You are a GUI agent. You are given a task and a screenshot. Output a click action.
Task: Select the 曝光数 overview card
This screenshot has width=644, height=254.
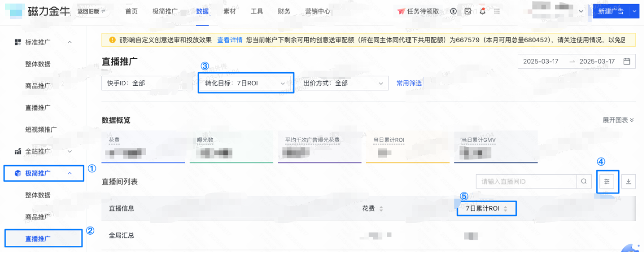coord(231,147)
